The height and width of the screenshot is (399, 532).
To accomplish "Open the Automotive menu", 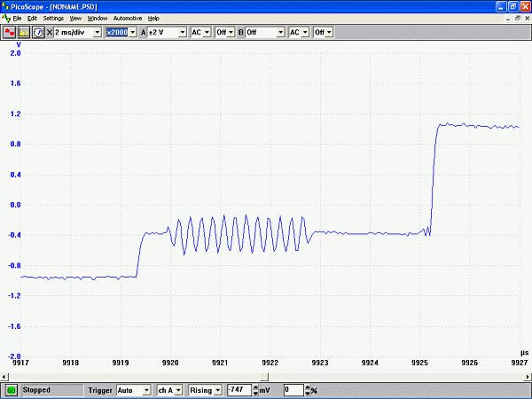I will tap(128, 19).
